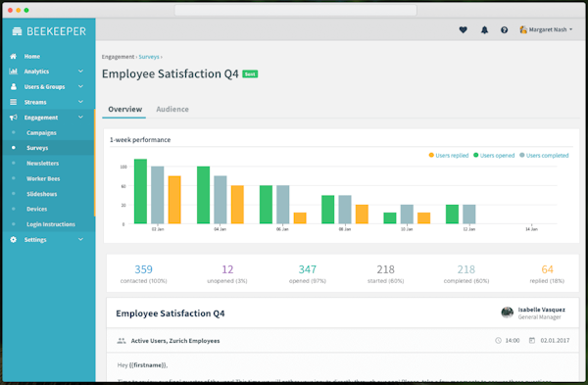Click the help question mark icon
Screen dimensions: 588x385
[x=505, y=29]
